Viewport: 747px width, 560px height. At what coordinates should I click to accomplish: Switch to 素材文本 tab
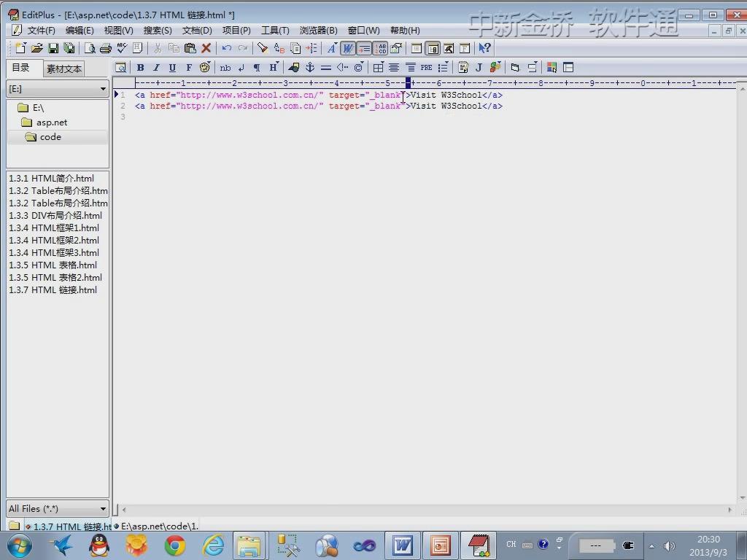click(64, 69)
